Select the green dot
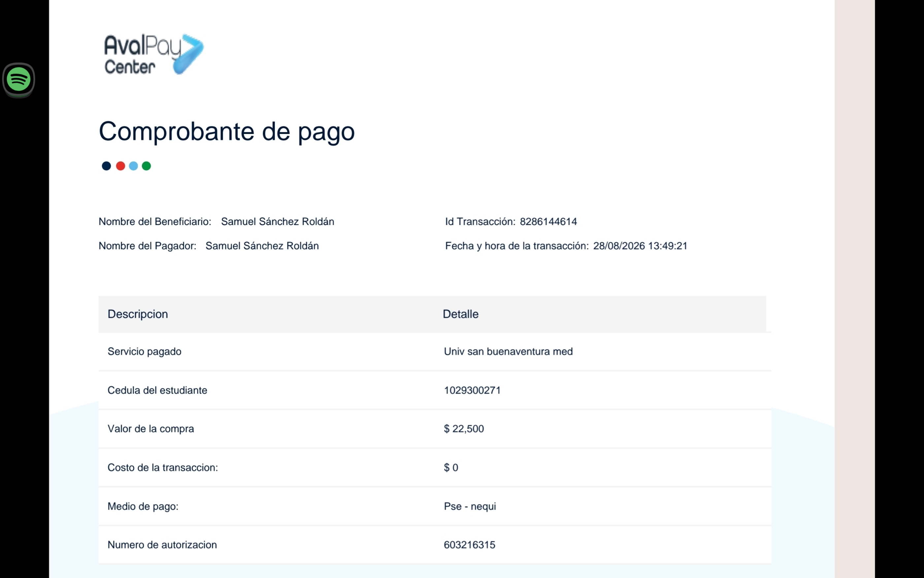The height and width of the screenshot is (578, 924). click(147, 166)
